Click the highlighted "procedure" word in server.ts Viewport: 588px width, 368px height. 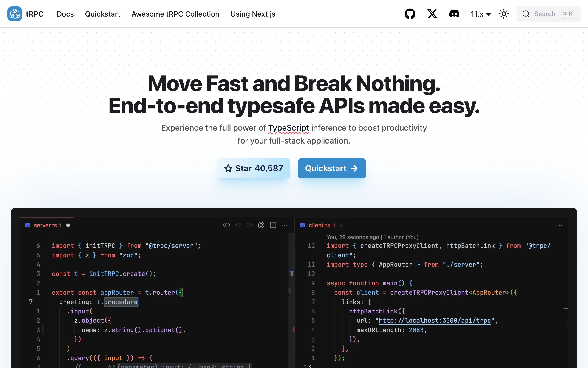coord(121,302)
